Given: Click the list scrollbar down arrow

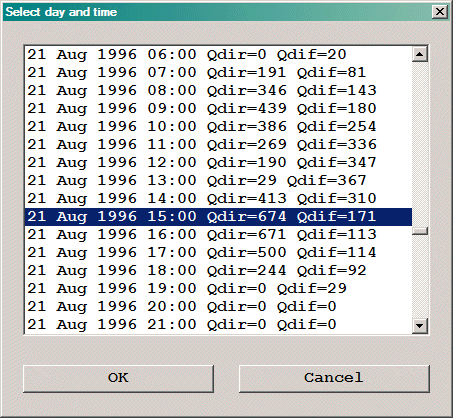Looking at the screenshot, I should tap(420, 325).
